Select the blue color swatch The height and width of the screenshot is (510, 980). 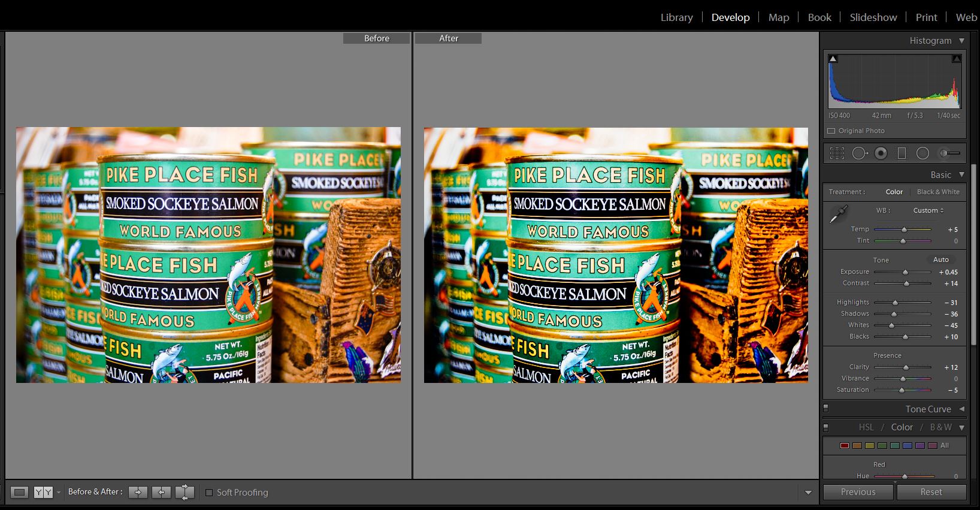[908, 445]
